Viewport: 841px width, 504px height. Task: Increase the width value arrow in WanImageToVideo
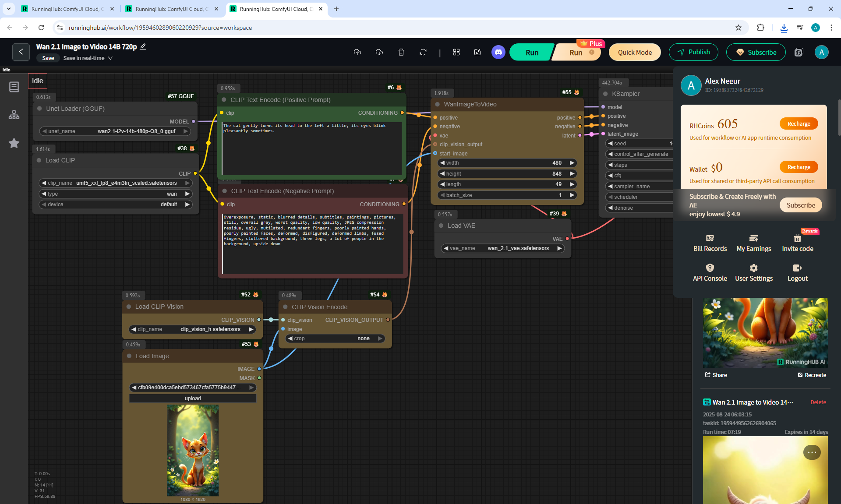point(572,163)
